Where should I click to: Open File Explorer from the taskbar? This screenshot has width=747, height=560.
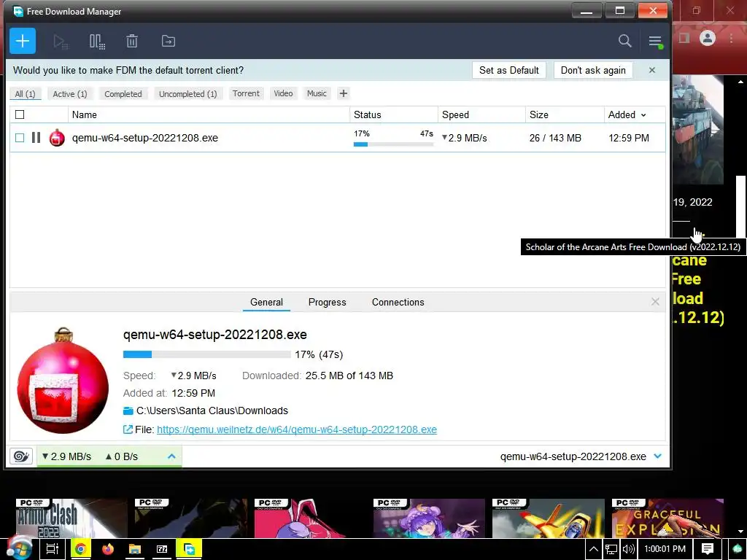[135, 549]
